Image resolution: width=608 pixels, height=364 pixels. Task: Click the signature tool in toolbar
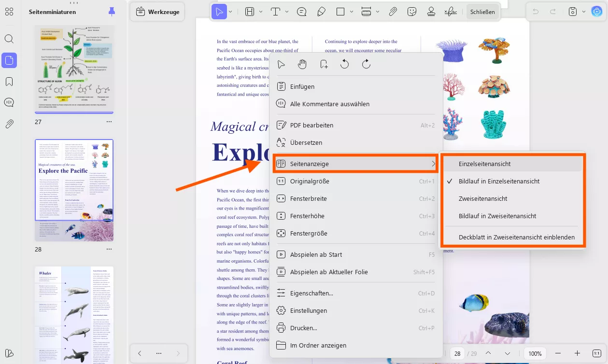point(451,12)
